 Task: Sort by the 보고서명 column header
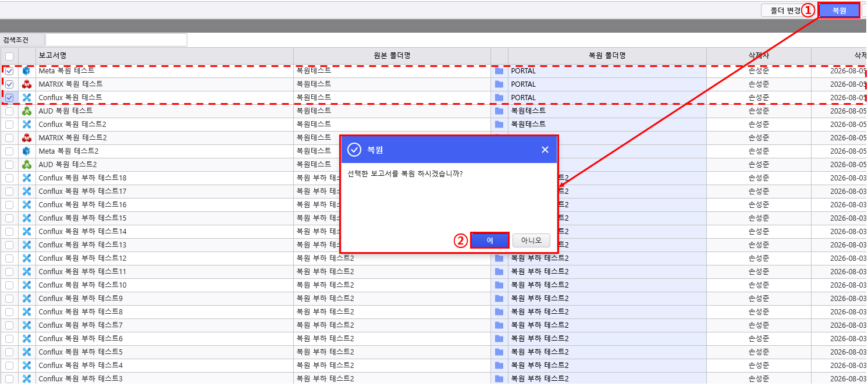(165, 56)
